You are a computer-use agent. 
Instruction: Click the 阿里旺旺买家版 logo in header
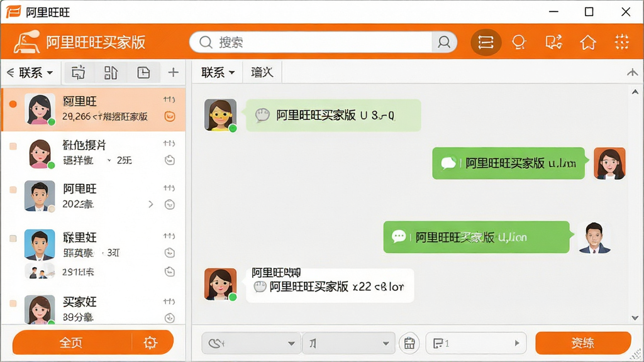coord(80,42)
